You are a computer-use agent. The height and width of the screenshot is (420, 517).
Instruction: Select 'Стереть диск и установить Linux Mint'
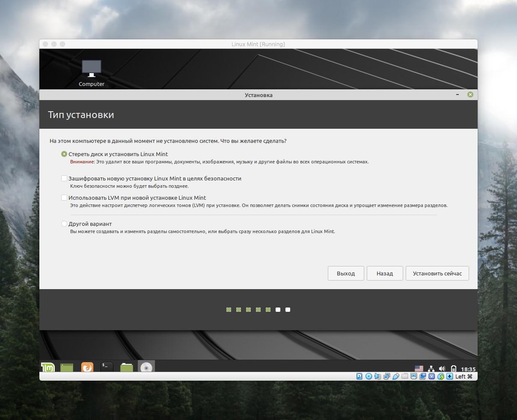tap(64, 154)
